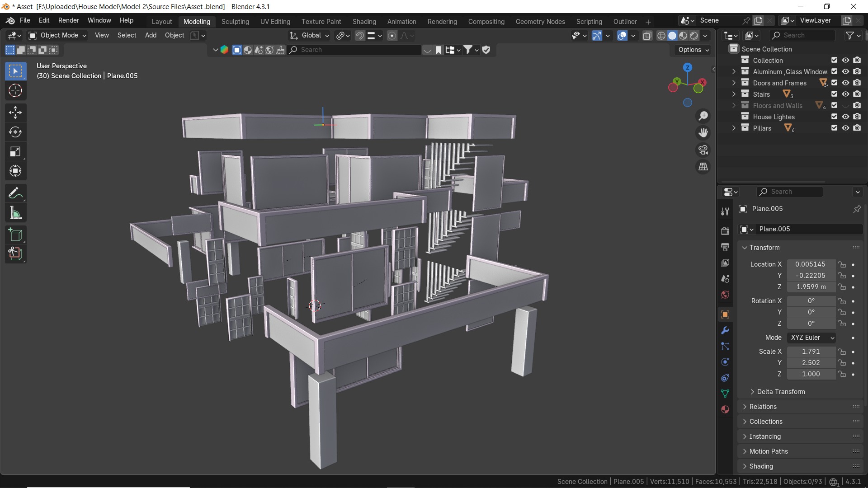Open the Object Mode dropdown
This screenshot has width=868, height=488.
(x=57, y=35)
